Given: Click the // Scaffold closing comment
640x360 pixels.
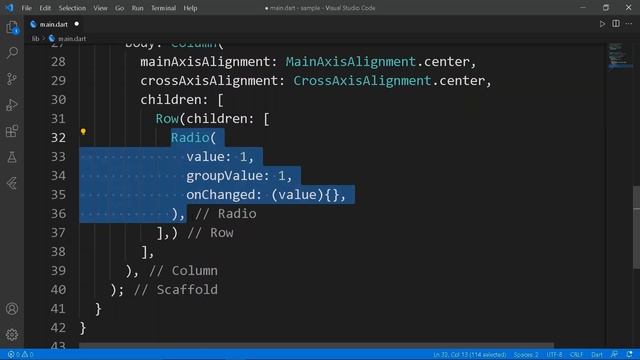Looking at the screenshot, I should tap(176, 289).
